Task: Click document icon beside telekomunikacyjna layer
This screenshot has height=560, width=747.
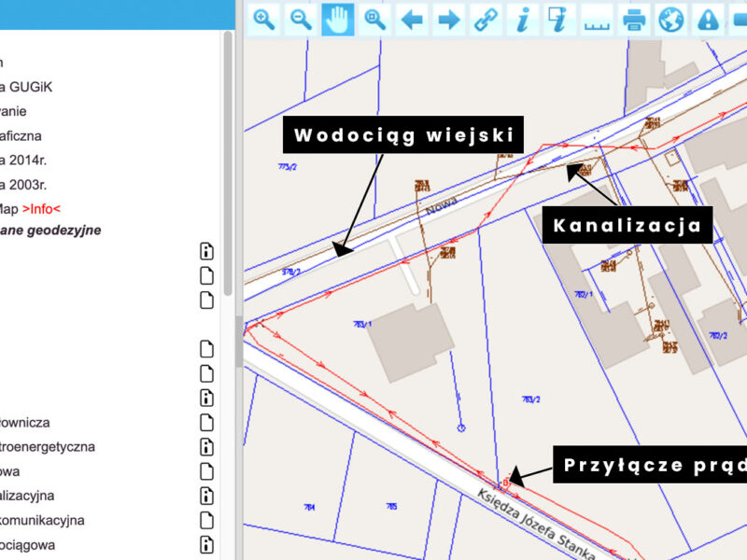Action: coord(207,520)
